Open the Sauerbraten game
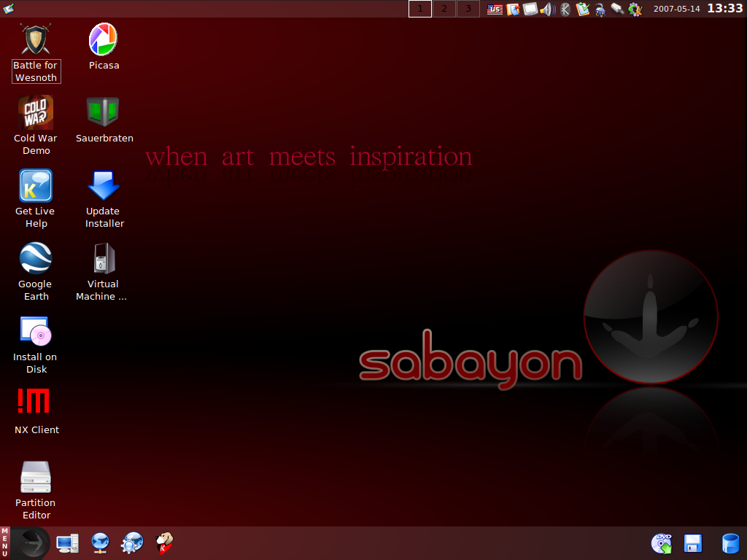This screenshot has width=747, height=560. [x=104, y=111]
